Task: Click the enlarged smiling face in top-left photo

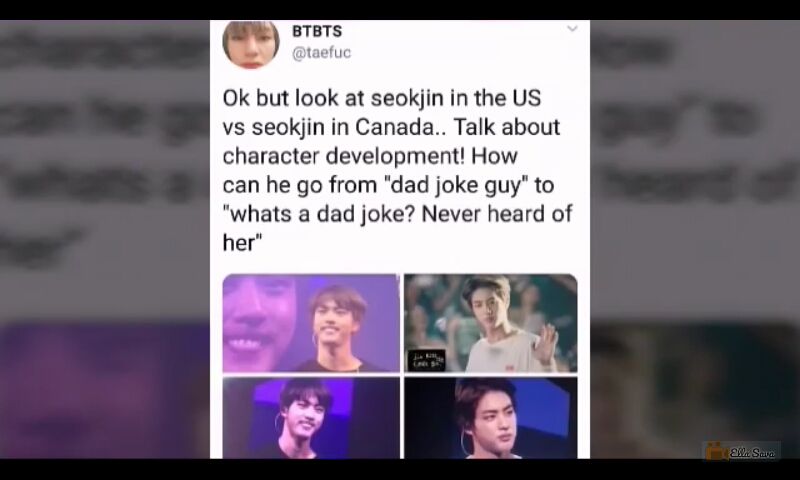Action: [x=259, y=323]
